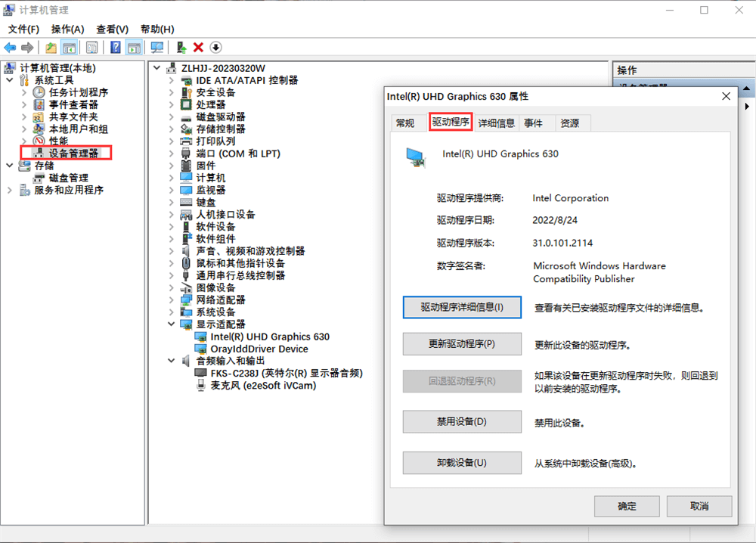Click the red X uninstall device icon
Screen dimensions: 756x543
(x=198, y=48)
